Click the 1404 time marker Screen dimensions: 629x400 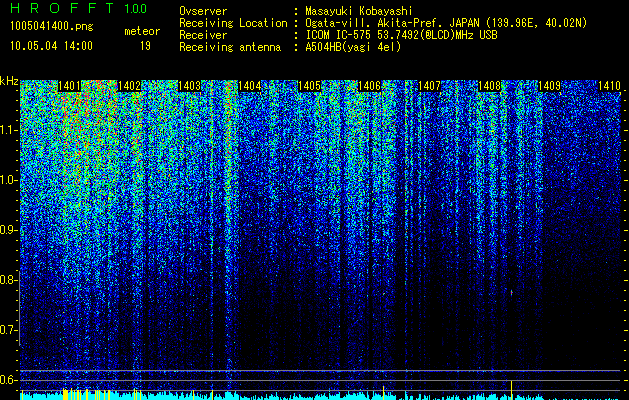point(250,86)
